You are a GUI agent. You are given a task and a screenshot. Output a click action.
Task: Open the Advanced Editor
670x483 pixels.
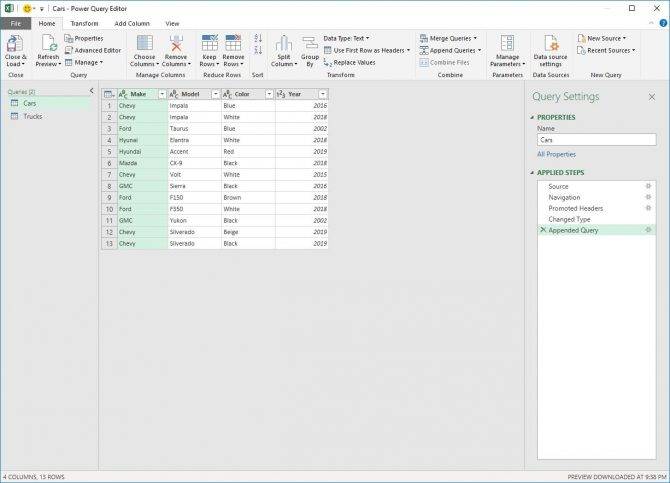coord(93,50)
